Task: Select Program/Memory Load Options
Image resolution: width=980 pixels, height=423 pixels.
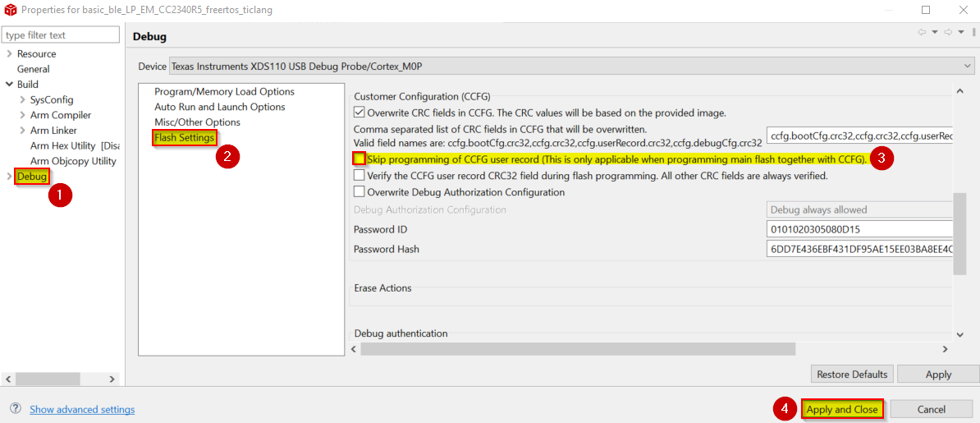Action: pos(224,91)
